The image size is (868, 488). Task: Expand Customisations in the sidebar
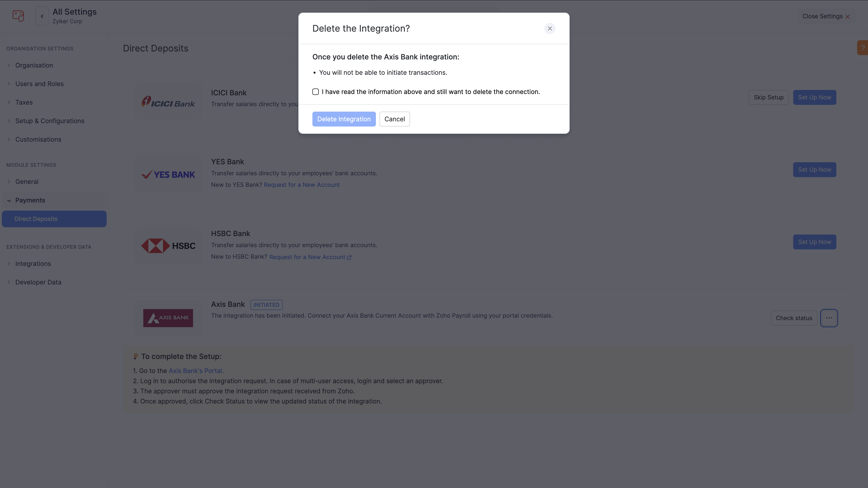(38, 139)
